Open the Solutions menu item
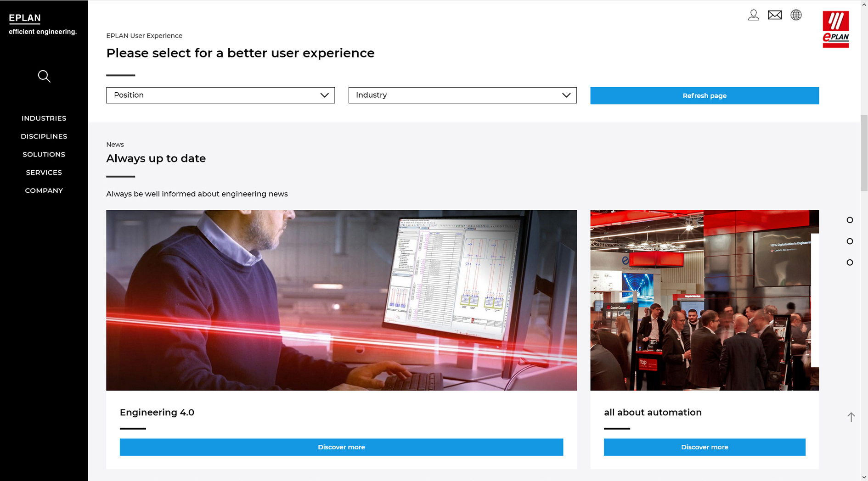Viewport: 868px width, 481px height. click(x=44, y=154)
